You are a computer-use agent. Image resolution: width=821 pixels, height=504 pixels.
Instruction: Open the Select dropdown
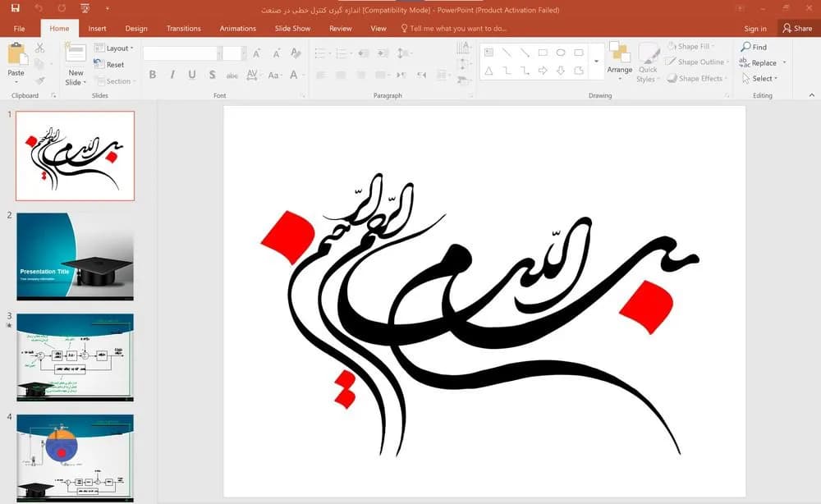click(x=760, y=79)
